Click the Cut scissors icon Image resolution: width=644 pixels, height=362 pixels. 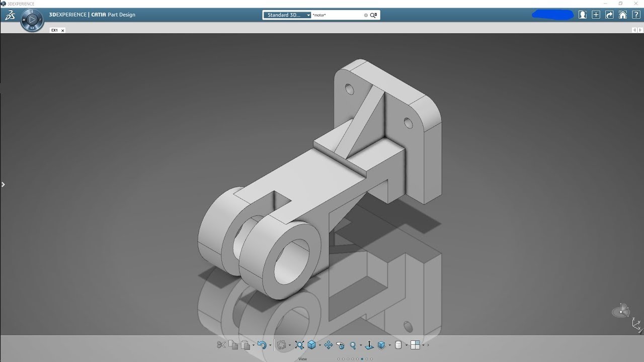[221, 345]
